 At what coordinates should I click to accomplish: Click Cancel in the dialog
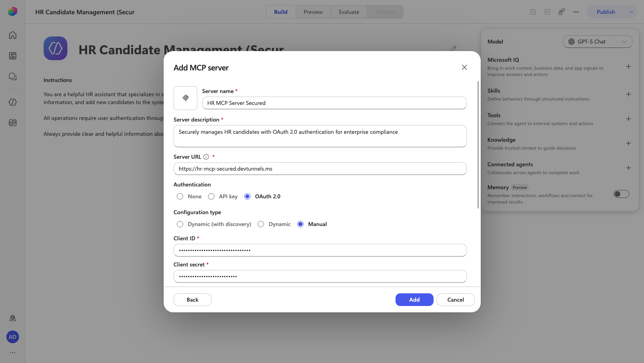[456, 300]
